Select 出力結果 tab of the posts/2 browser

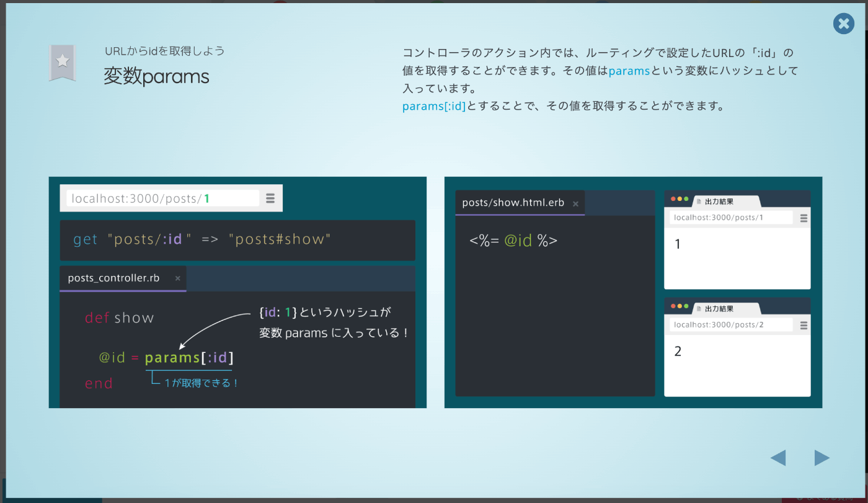coord(725,309)
